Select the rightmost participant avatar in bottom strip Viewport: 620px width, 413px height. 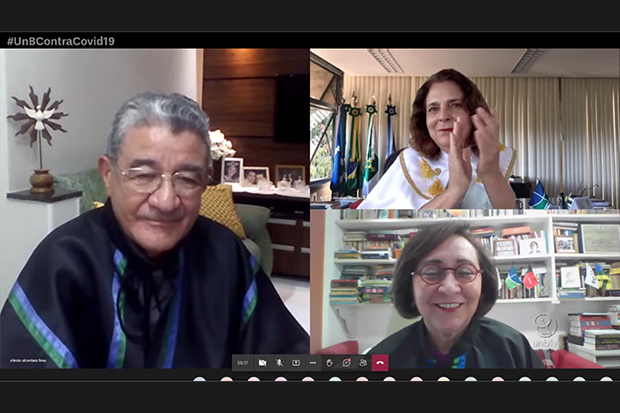coord(606,379)
